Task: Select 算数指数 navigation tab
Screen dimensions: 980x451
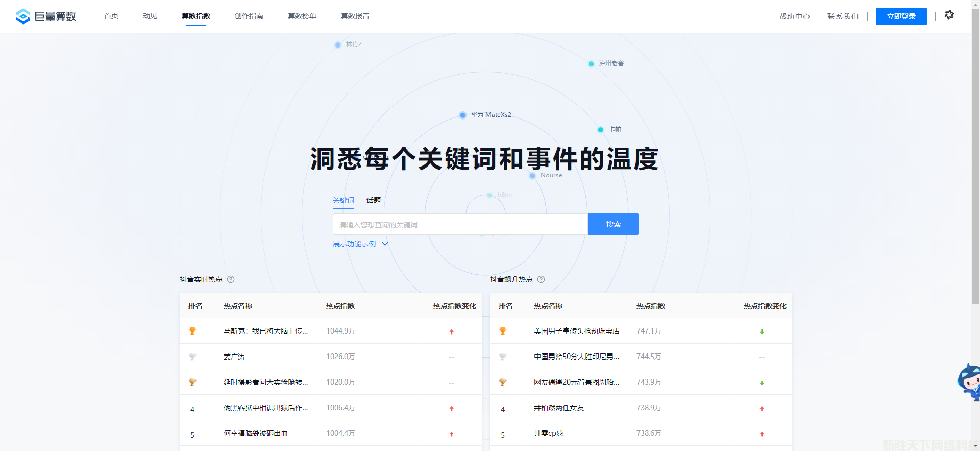Action: pos(196,16)
